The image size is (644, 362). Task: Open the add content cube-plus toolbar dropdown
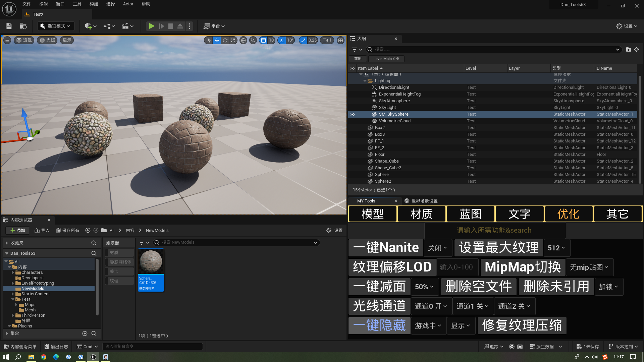pyautogui.click(x=91, y=26)
